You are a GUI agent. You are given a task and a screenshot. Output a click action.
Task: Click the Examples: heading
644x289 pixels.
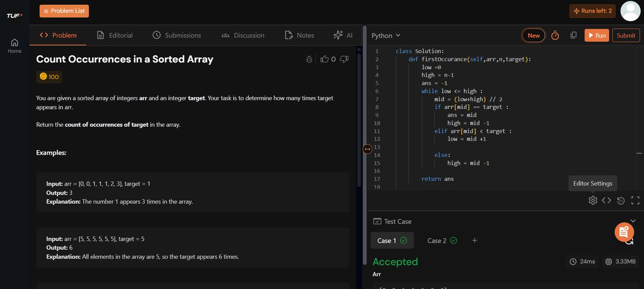(x=51, y=153)
